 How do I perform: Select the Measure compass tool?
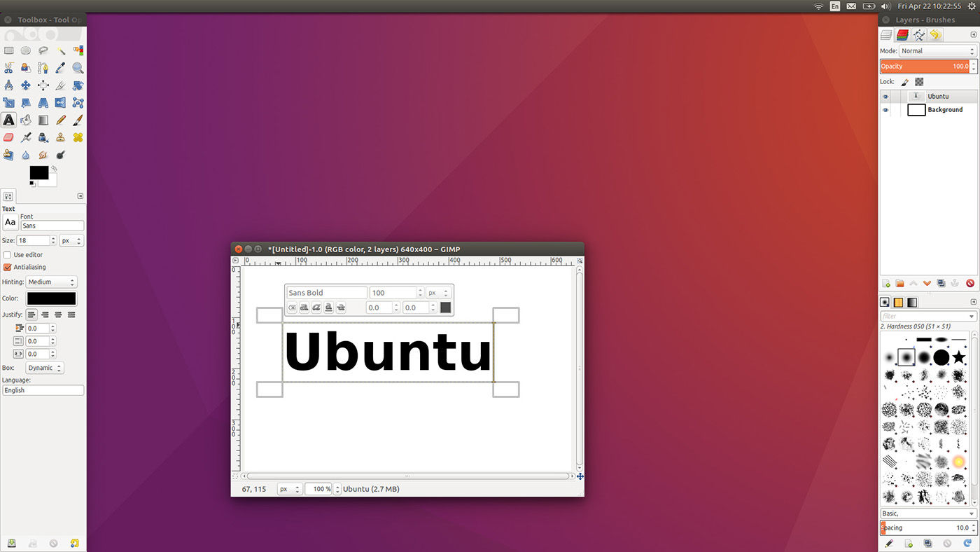[x=8, y=85]
